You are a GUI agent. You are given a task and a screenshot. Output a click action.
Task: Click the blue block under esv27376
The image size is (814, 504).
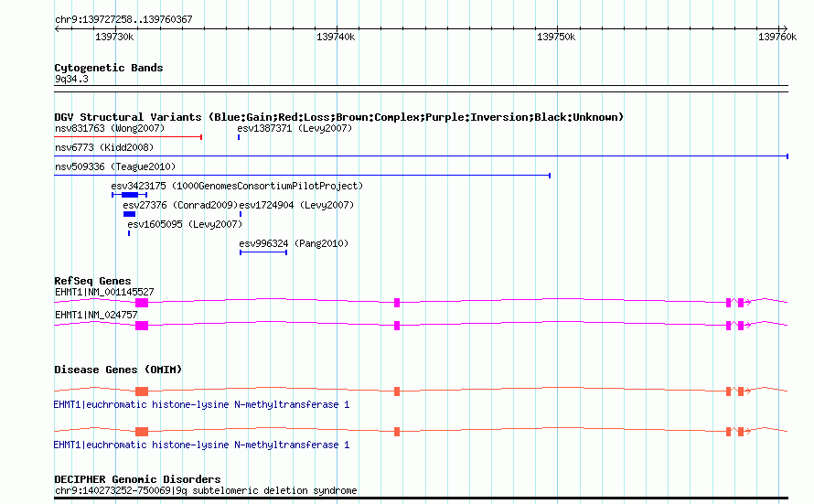129,214
